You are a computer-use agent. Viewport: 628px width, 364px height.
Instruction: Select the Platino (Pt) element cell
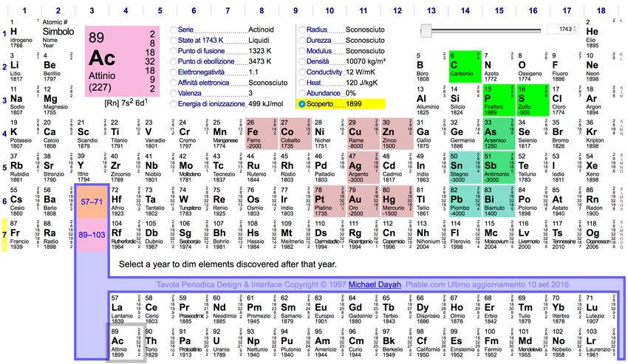click(x=330, y=201)
